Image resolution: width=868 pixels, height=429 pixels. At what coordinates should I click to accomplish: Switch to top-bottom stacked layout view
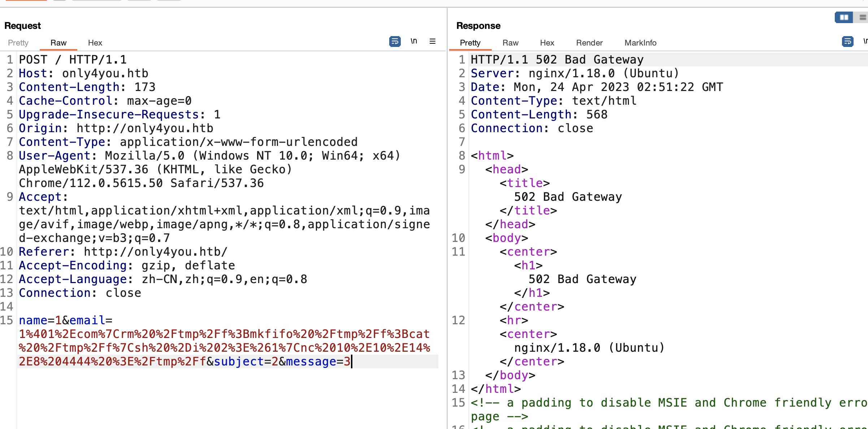[x=862, y=17]
